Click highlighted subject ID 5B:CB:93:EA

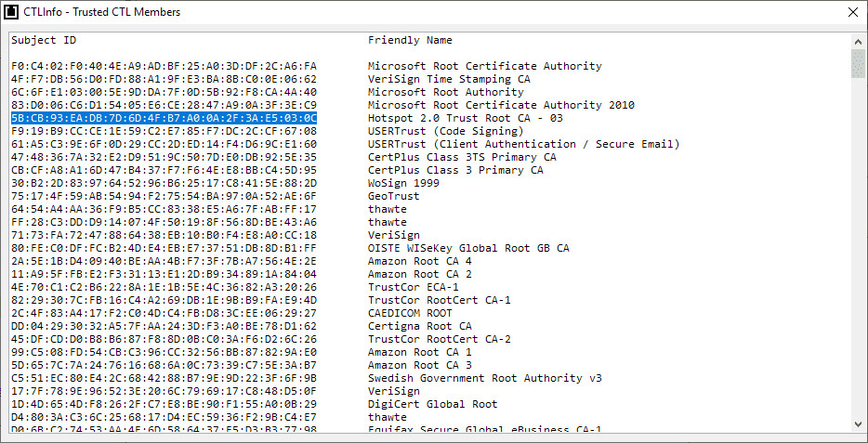pyautogui.click(x=164, y=118)
